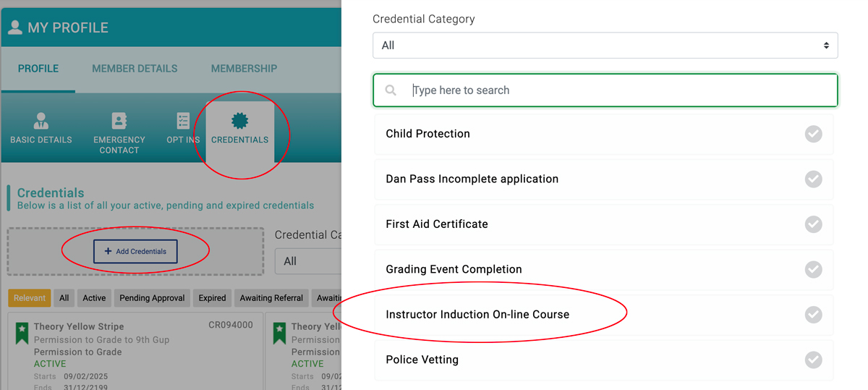Filter by Pending Approval

(153, 298)
